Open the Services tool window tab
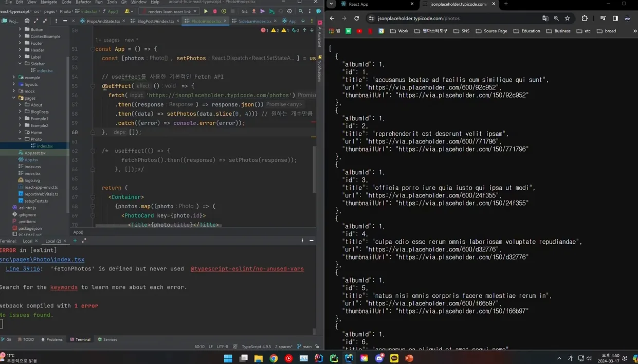Viewport: 638px width, 364px height. point(107,339)
